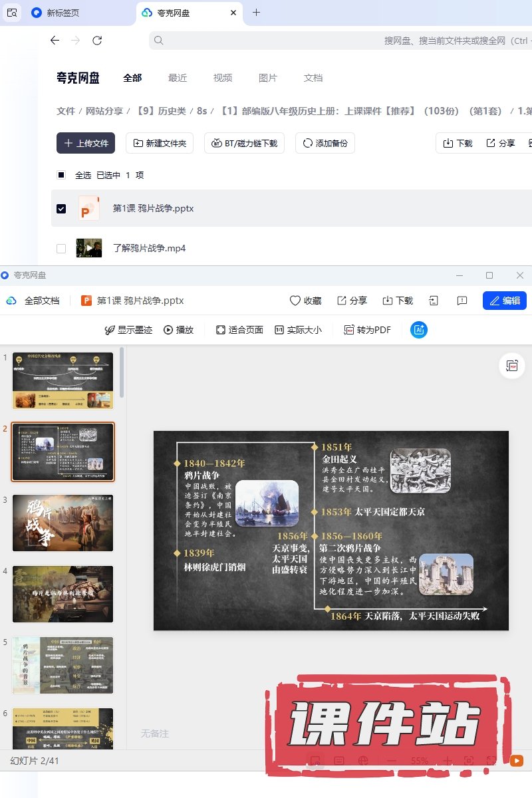The width and height of the screenshot is (532, 798).
Task: Fit the slide using 适合页面
Action: [239, 330]
